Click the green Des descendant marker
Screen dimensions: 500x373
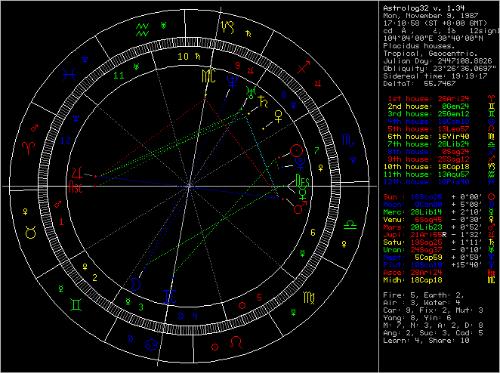(303, 181)
